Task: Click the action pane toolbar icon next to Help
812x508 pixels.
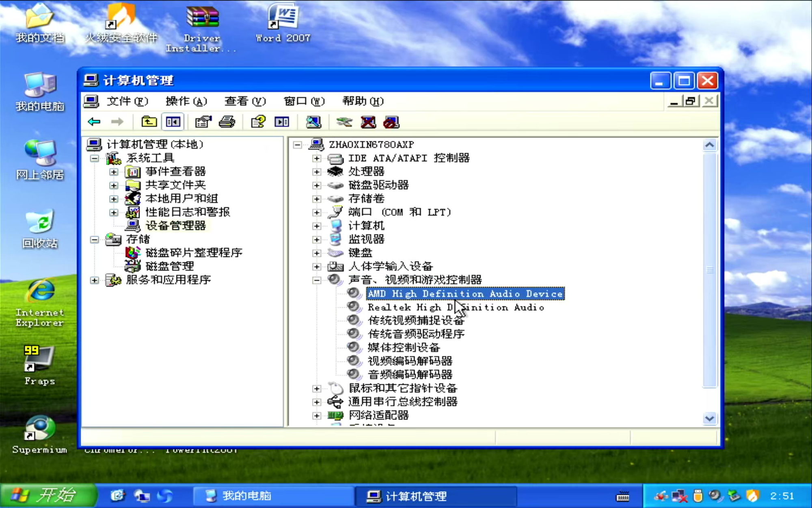Action: point(282,122)
